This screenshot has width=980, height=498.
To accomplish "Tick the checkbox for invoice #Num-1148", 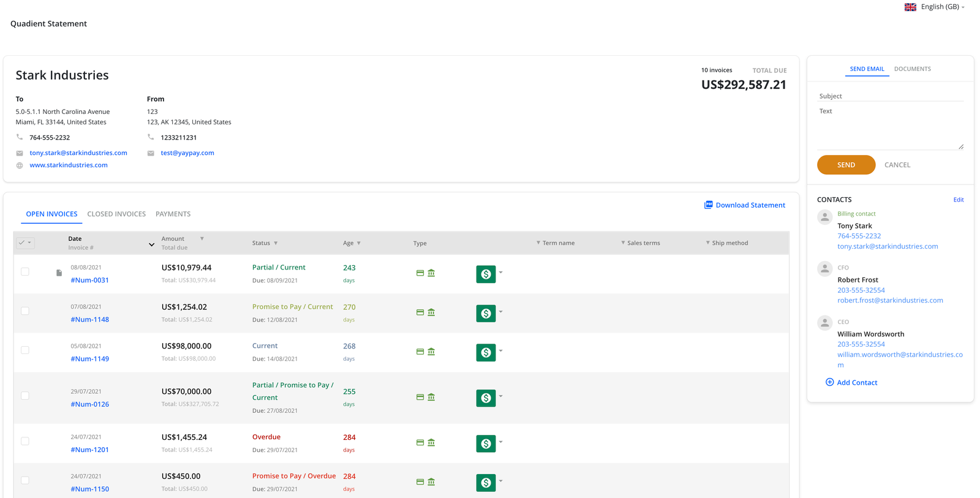I will pos(25,311).
